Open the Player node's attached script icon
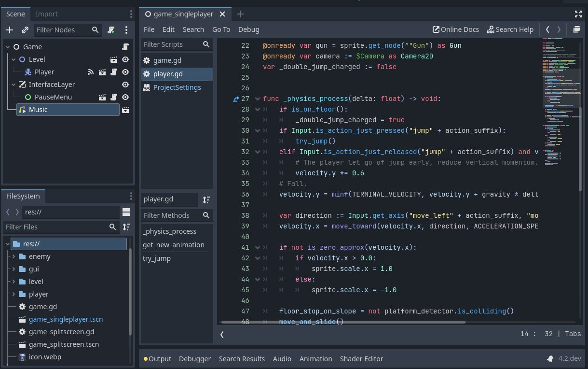Image resolution: width=588 pixels, height=369 pixels. 114,72
